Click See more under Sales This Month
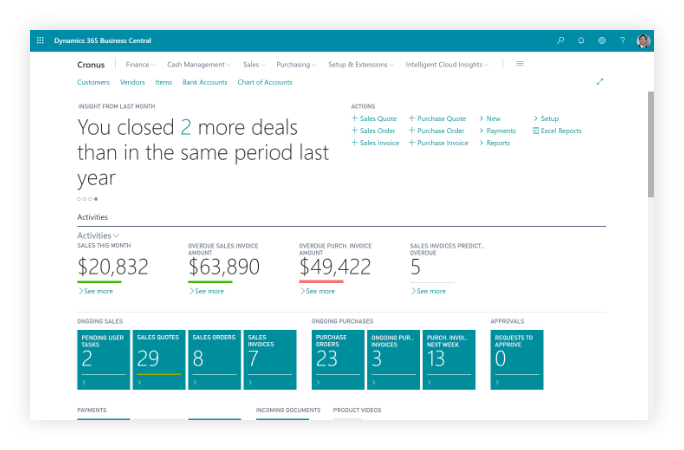This screenshot has width=684, height=450. coord(96,291)
